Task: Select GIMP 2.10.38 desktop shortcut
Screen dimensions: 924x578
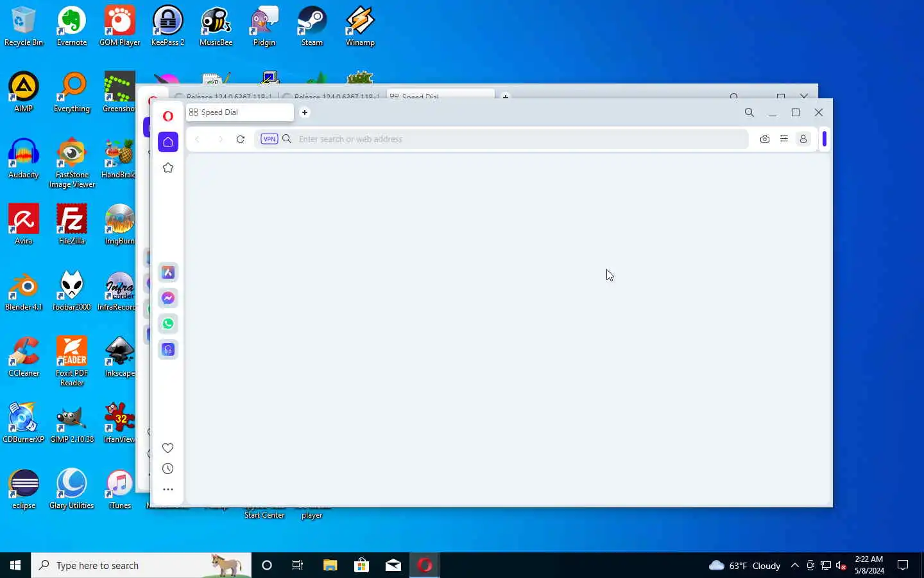Action: pyautogui.click(x=72, y=423)
